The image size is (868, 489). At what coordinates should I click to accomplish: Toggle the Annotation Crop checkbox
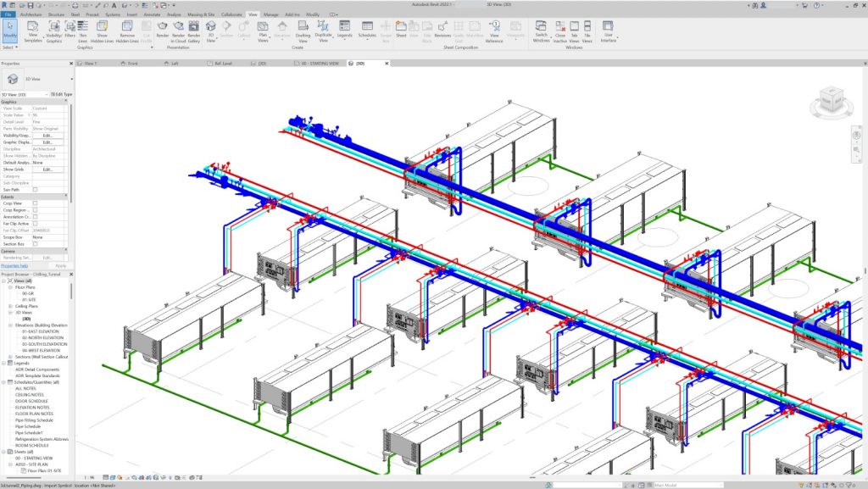tap(36, 217)
